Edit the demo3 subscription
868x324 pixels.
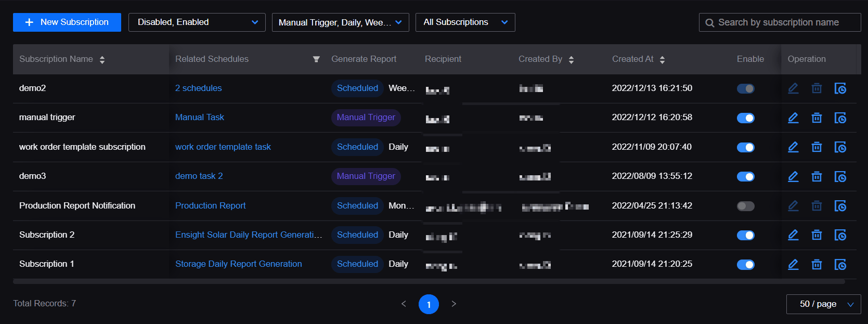pyautogui.click(x=793, y=177)
